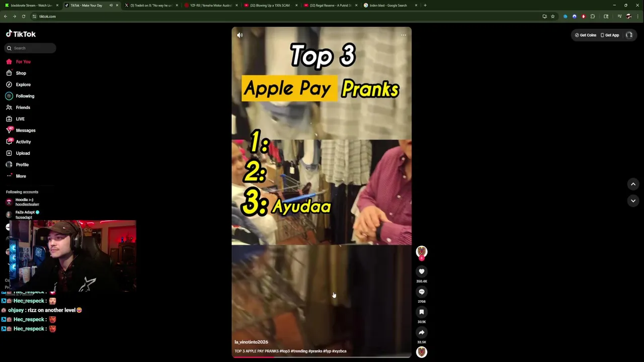644x362 pixels.
Task: Go back in the browser
Action: tap(6, 17)
